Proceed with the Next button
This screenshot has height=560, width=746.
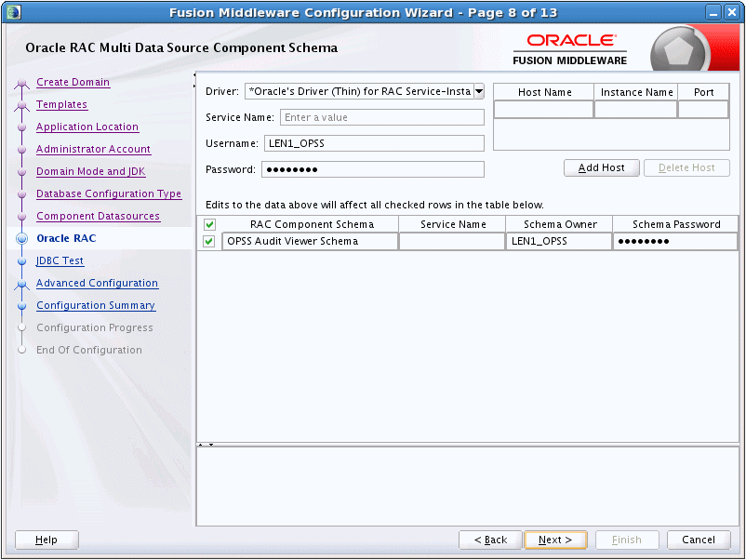pos(555,540)
